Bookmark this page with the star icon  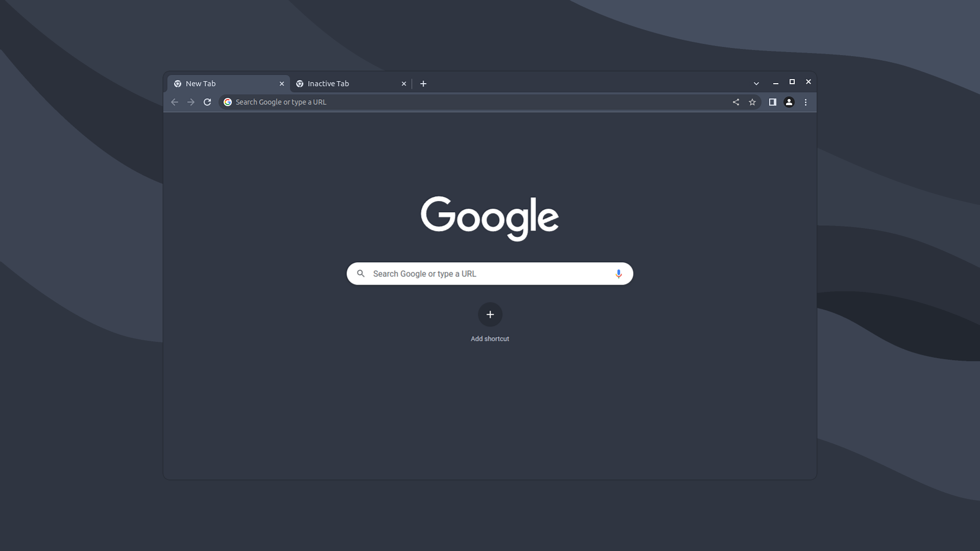tap(752, 102)
